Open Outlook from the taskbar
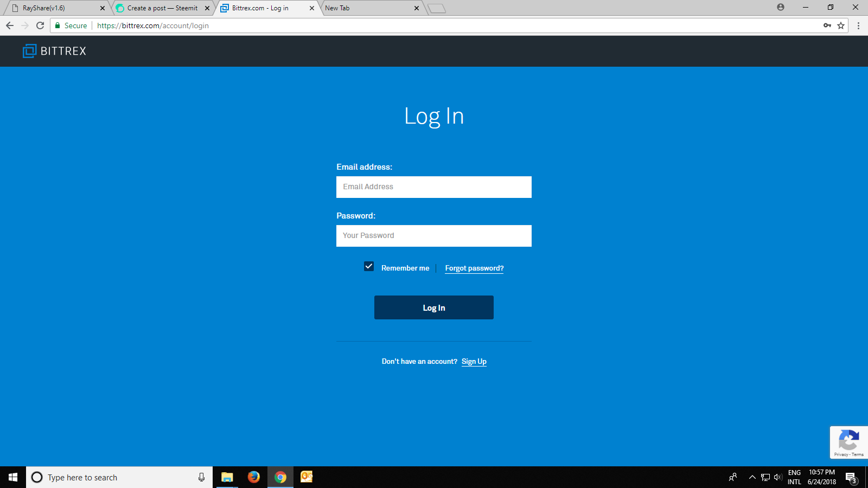Screen dimensions: 868x488 pos(307,477)
